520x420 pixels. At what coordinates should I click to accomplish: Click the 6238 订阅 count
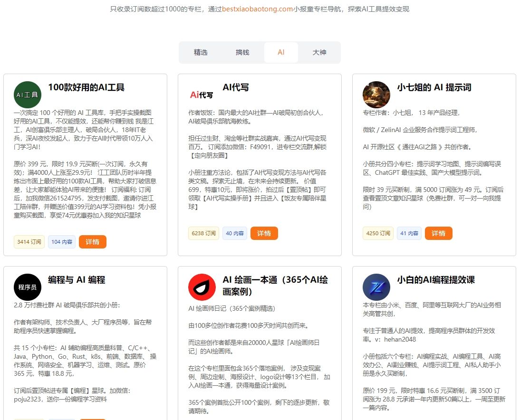pos(203,233)
